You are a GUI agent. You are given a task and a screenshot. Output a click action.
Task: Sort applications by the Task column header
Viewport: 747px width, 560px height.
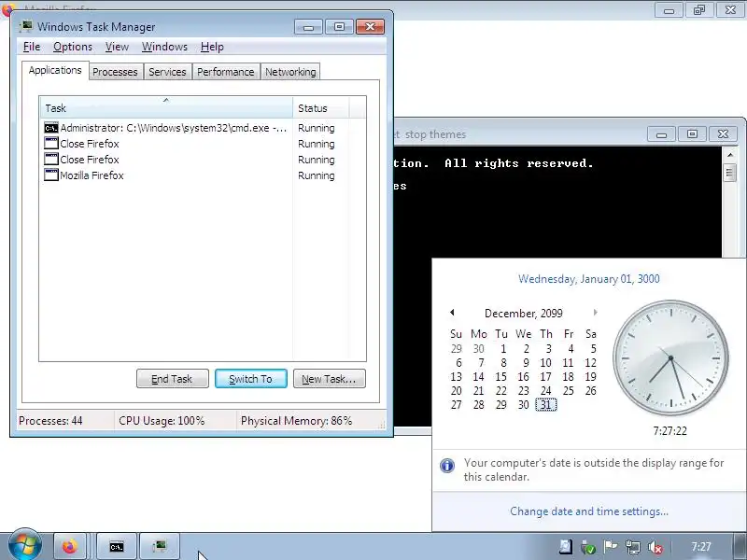click(166, 108)
